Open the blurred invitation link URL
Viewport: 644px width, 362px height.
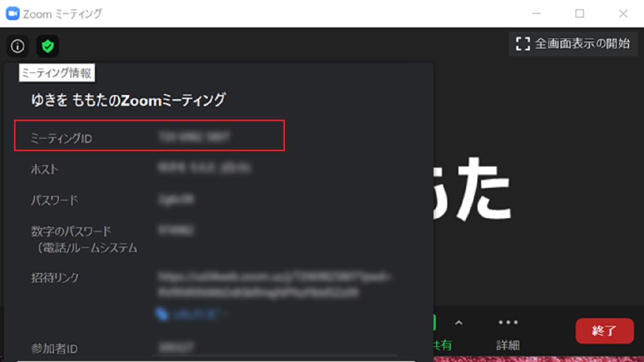click(x=275, y=285)
